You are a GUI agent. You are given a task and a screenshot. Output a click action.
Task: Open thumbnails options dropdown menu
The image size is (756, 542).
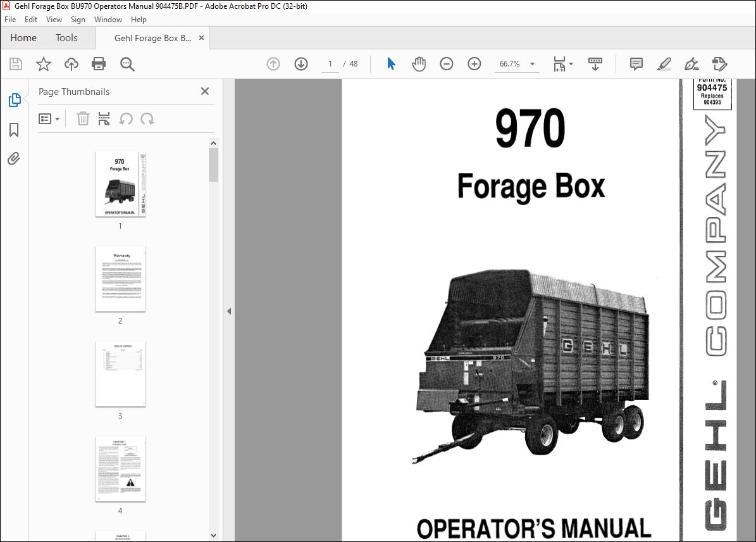click(49, 119)
